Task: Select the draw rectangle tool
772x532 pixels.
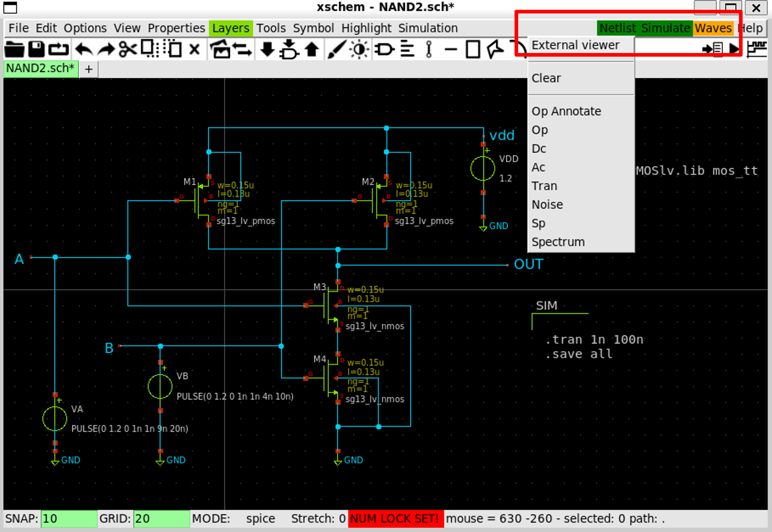Action: (473, 50)
